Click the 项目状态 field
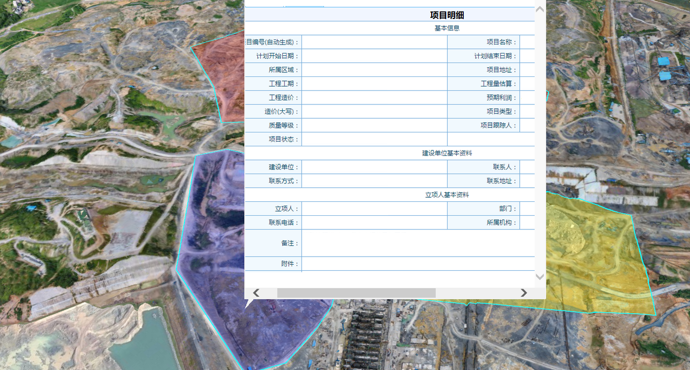The height and width of the screenshot is (370, 690). tap(374, 139)
